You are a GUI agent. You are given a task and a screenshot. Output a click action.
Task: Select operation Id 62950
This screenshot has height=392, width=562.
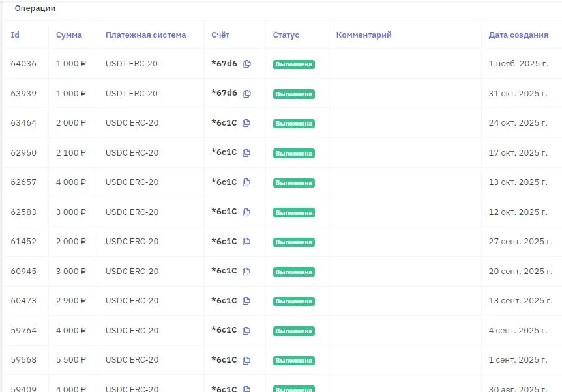[23, 153]
